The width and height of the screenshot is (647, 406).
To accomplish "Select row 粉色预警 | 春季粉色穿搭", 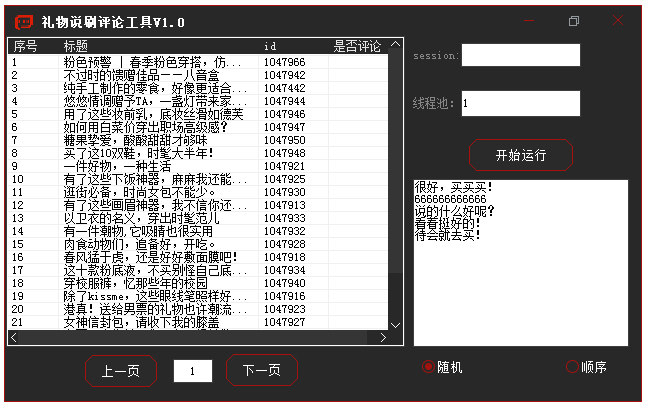I will [198, 62].
